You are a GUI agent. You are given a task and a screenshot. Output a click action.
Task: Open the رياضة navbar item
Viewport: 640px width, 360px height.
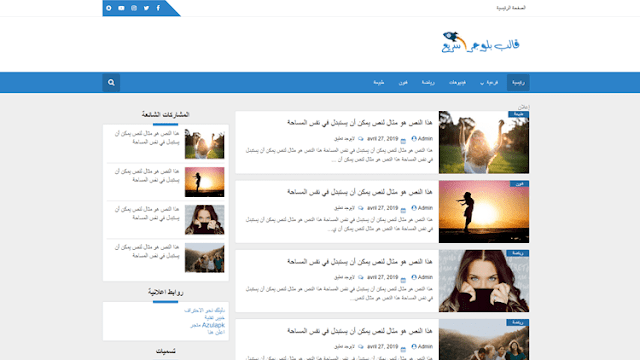click(428, 82)
